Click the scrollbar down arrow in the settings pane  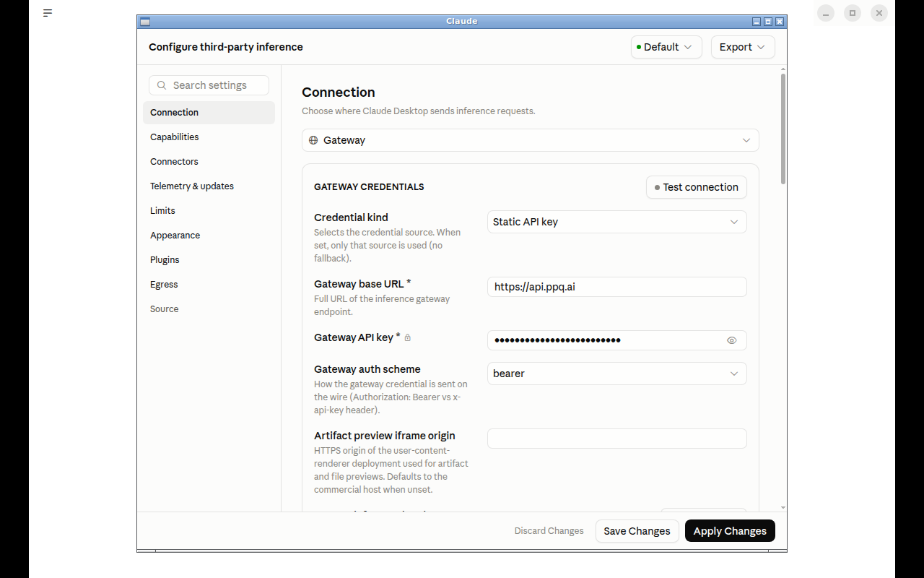coord(783,508)
